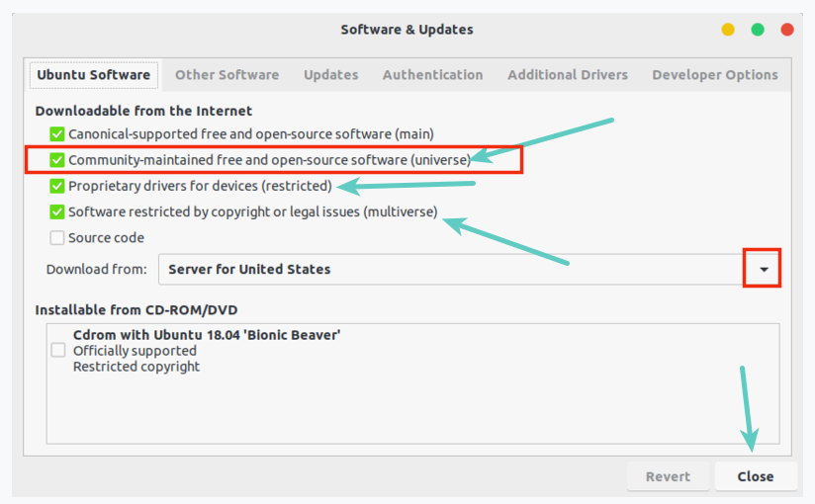Switch to the Ubuntu Software tab
Viewport: 815px width, 504px height.
point(94,75)
